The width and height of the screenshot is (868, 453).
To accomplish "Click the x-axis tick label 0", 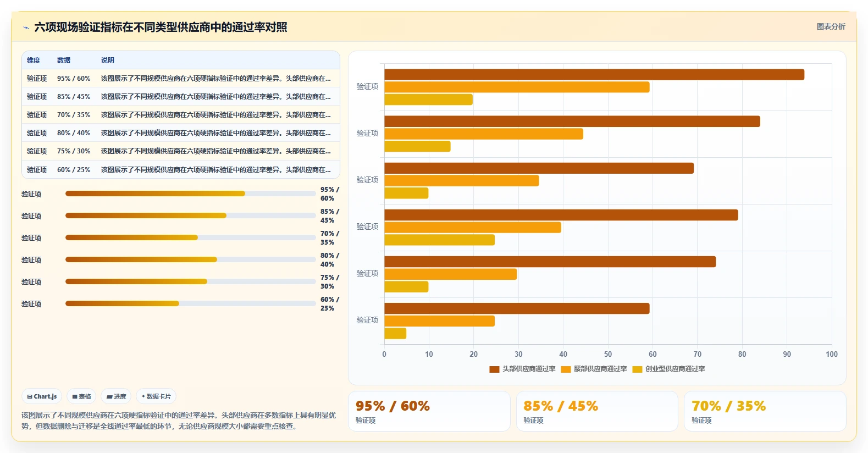I will tap(384, 354).
